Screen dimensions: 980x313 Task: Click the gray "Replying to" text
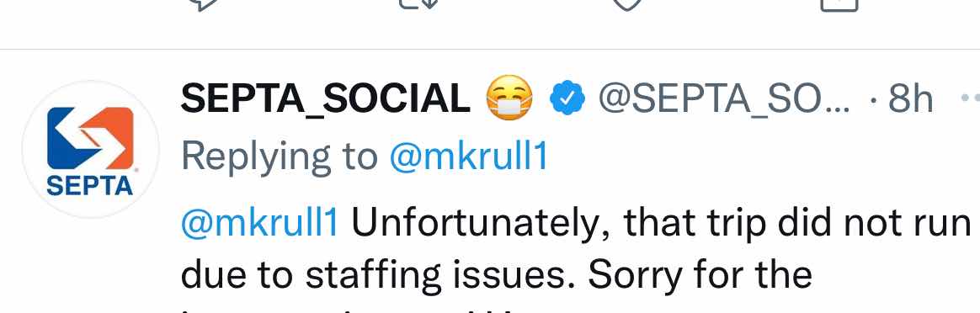[x=280, y=158]
